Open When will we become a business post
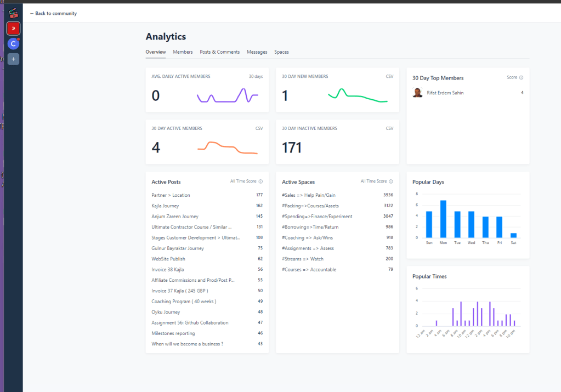The height and width of the screenshot is (392, 561). 188,344
